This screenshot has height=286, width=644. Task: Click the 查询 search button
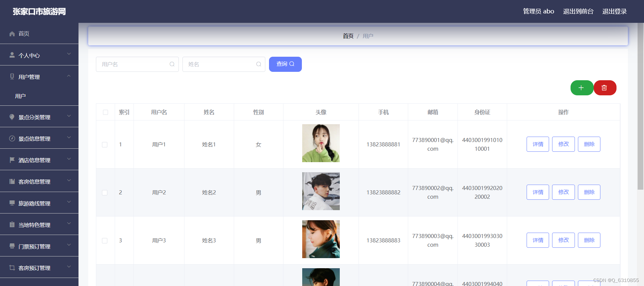coord(285,64)
